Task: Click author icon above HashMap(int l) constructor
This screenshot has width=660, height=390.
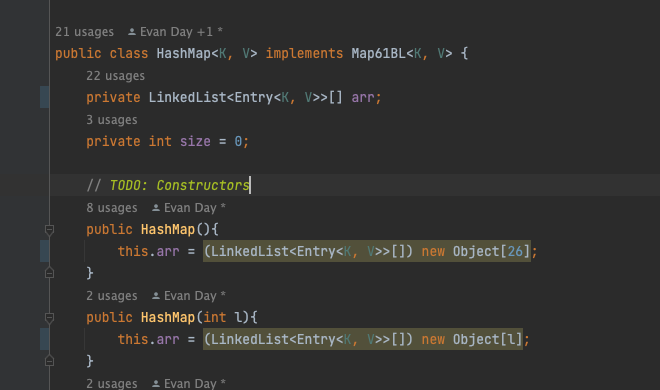Action: coord(156,296)
